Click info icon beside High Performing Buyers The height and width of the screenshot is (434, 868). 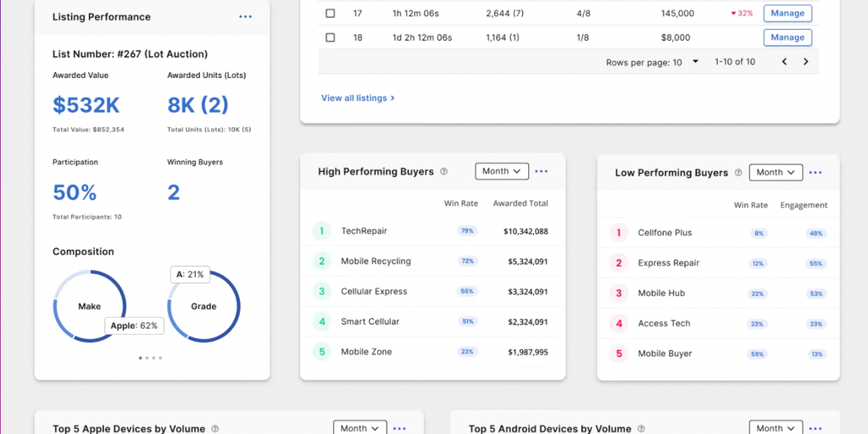click(x=444, y=171)
